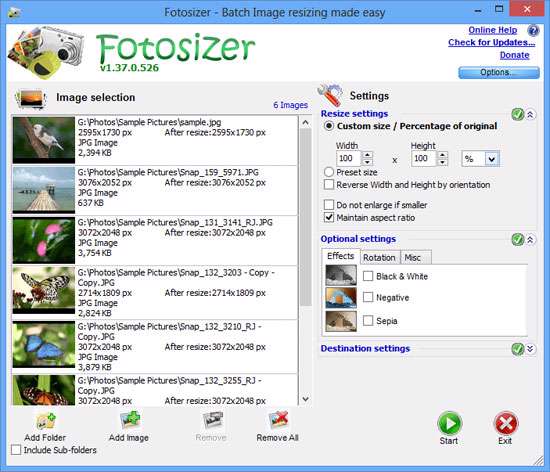Select Custom size / Percentage radio button
The image size is (550, 472).
[x=329, y=126]
